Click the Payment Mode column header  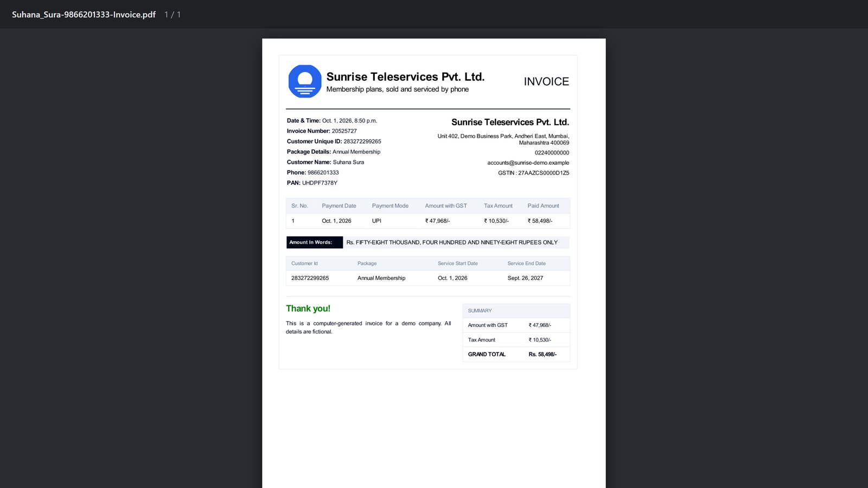pyautogui.click(x=390, y=206)
